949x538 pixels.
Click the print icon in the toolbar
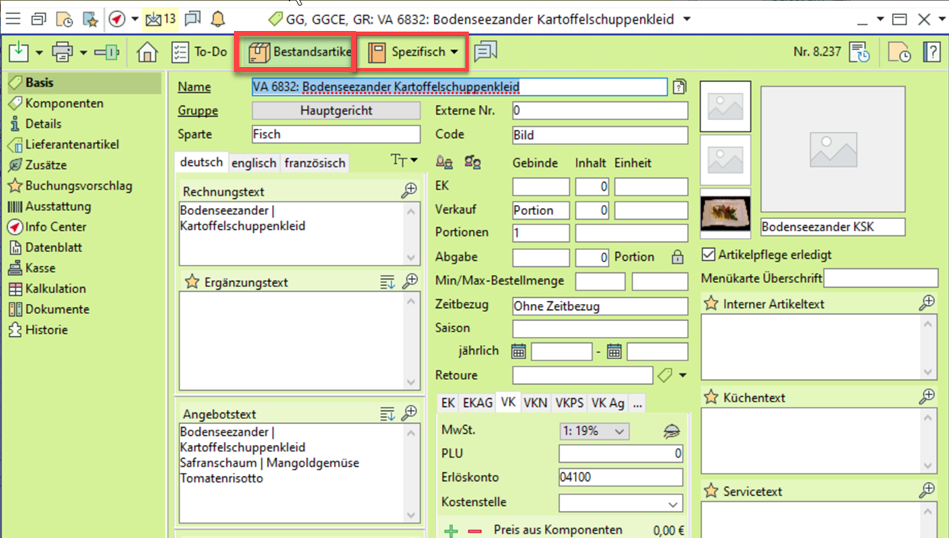[62, 52]
